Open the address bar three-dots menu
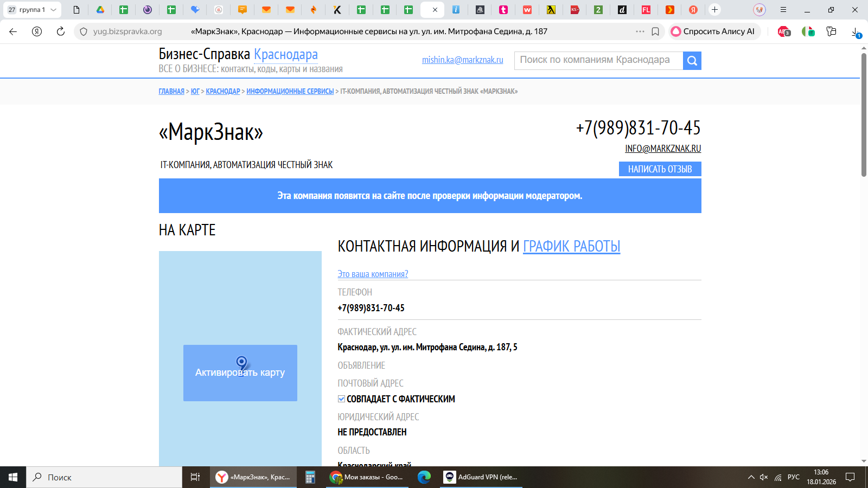This screenshot has width=868, height=488. pyautogui.click(x=640, y=31)
